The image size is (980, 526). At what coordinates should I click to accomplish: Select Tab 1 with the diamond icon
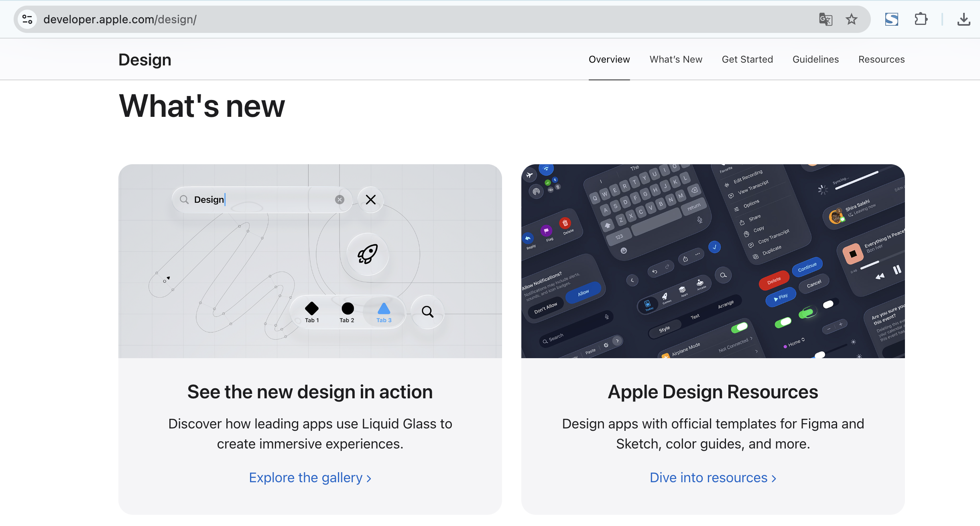(x=312, y=312)
